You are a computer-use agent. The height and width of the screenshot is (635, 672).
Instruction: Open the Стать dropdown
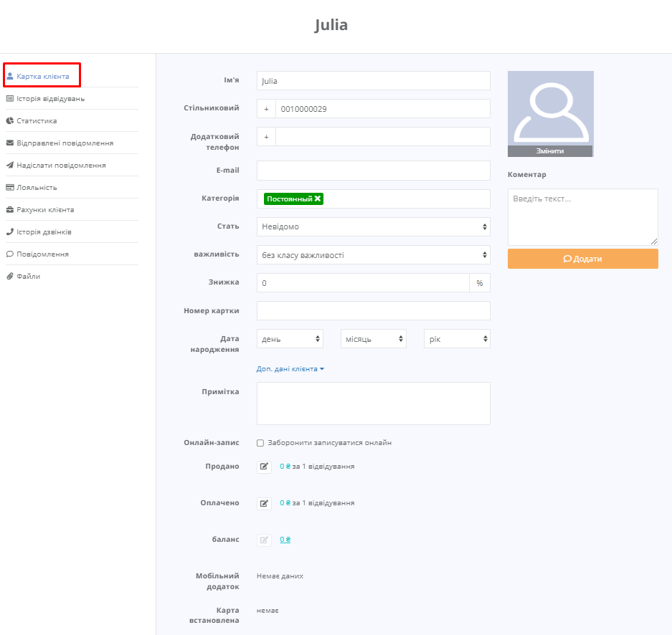click(373, 226)
